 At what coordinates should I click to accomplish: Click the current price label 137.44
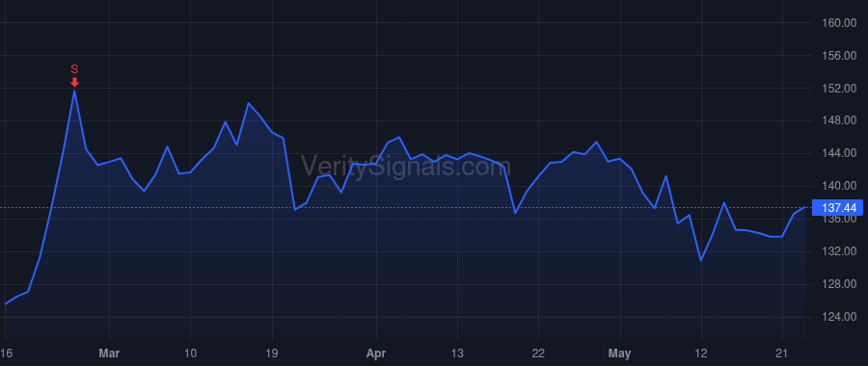click(x=837, y=208)
